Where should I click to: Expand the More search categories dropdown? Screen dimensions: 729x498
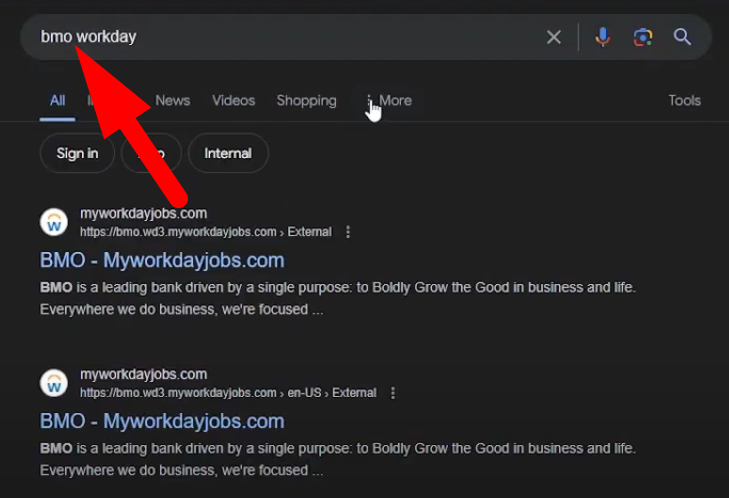[389, 100]
